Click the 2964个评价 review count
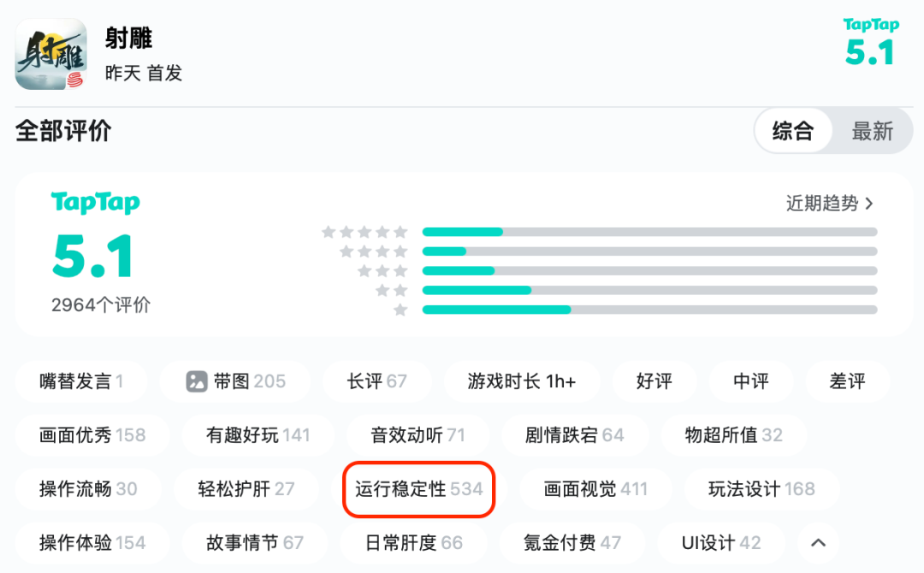924x573 pixels. click(101, 305)
